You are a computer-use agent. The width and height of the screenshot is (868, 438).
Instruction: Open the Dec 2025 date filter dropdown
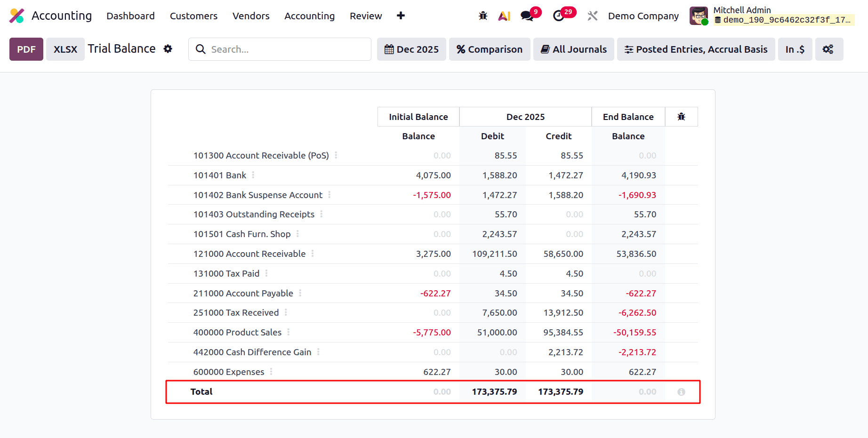coord(411,49)
